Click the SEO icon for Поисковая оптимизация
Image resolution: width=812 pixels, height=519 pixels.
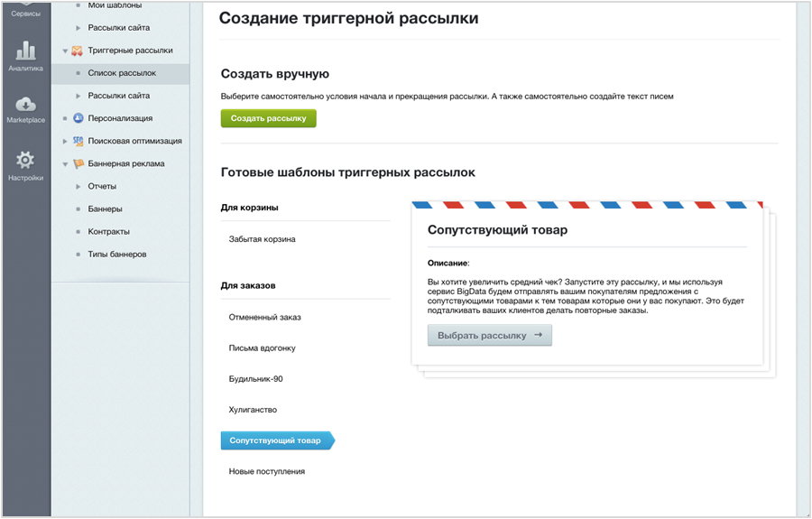[78, 141]
